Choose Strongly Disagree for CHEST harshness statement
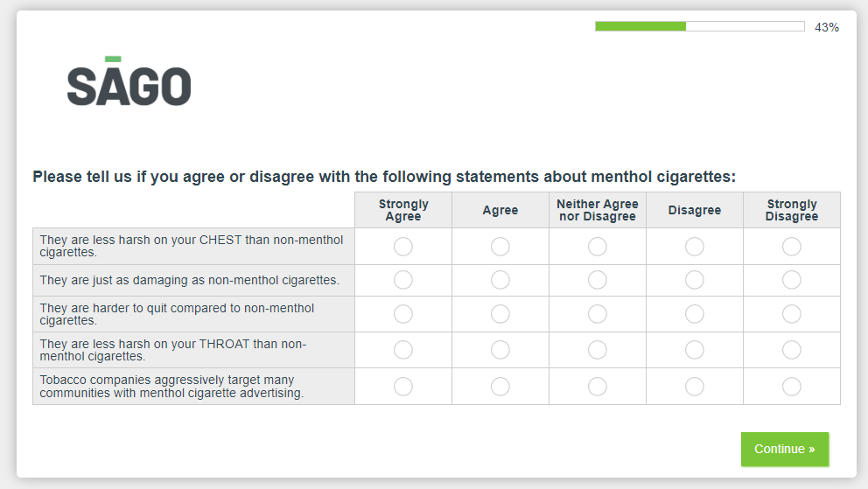The width and height of the screenshot is (868, 489). tap(792, 247)
